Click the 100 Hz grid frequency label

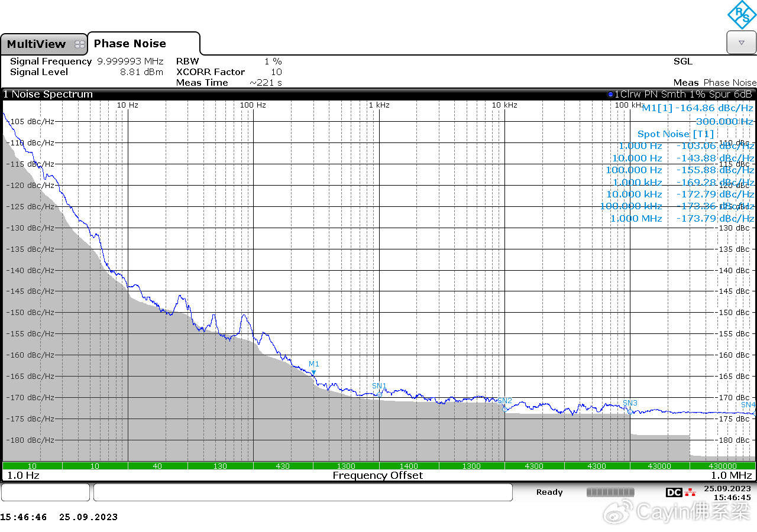[x=253, y=105]
